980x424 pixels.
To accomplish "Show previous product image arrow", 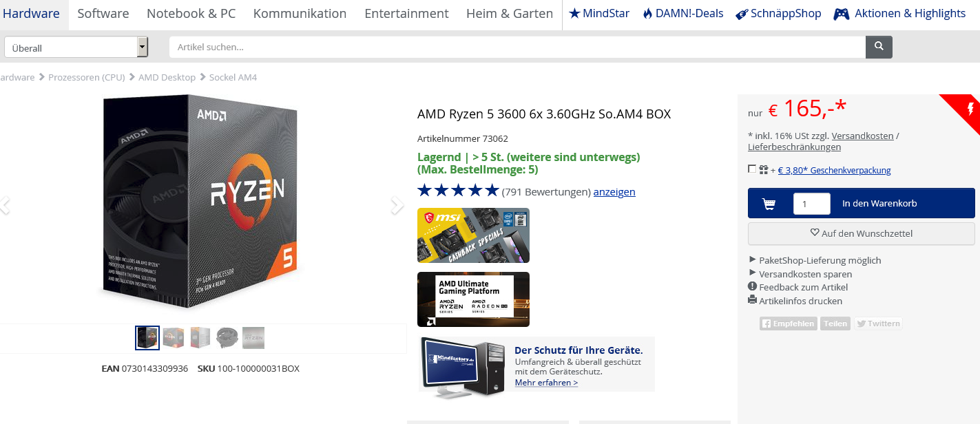I will [x=5, y=205].
